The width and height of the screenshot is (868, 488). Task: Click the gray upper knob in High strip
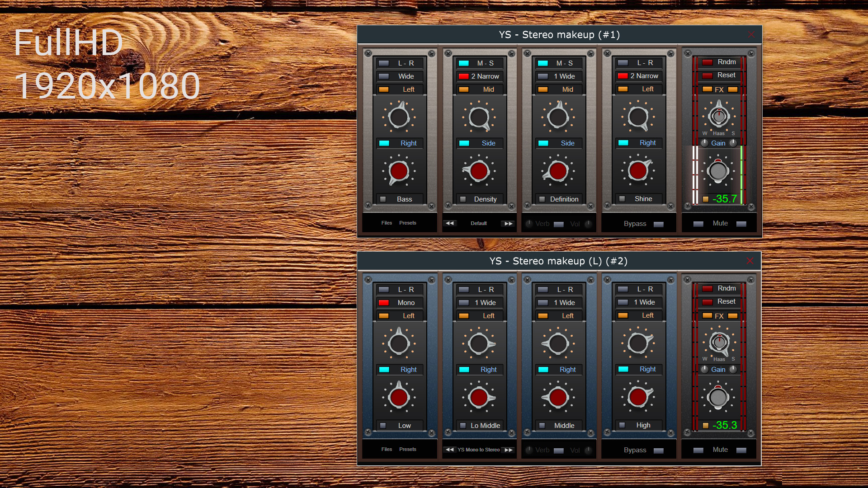coord(638,343)
